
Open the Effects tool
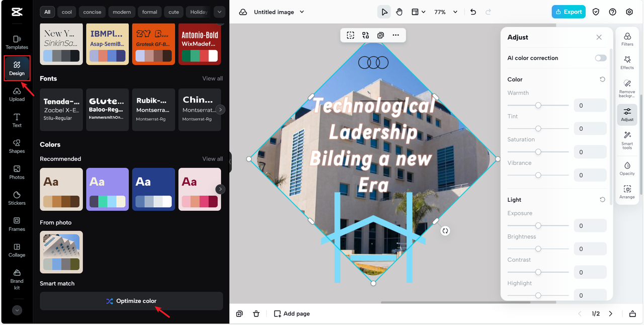pos(627,63)
